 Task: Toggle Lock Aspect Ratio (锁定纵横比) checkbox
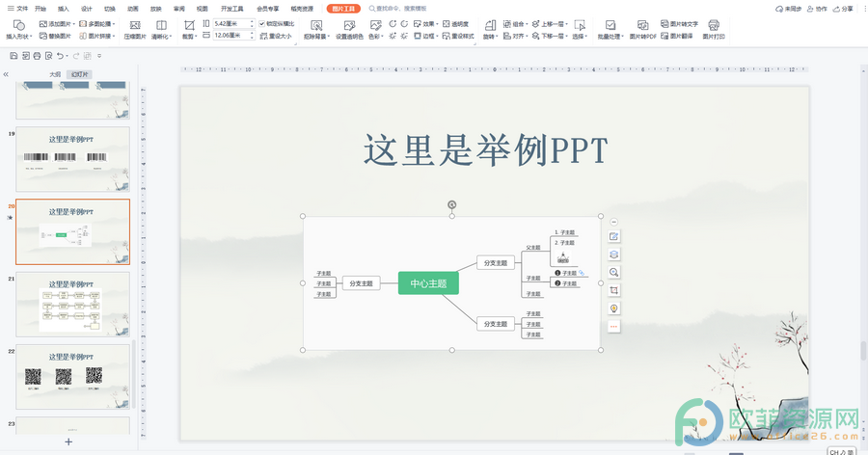point(262,24)
